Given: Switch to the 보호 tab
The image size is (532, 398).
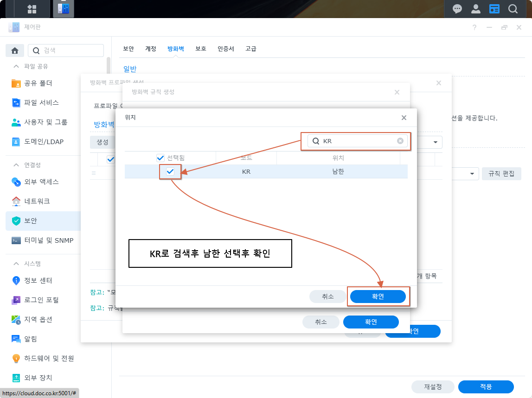Looking at the screenshot, I should 201,49.
